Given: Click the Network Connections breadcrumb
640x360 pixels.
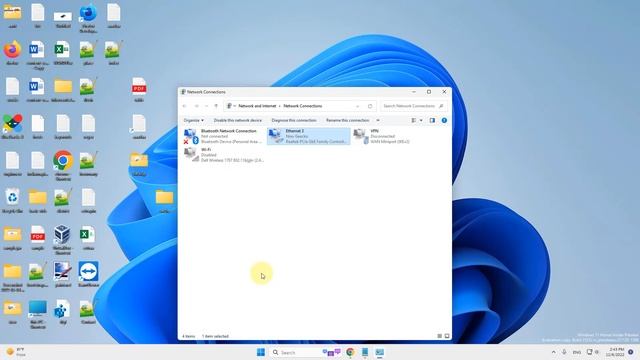Looking at the screenshot, I should (303, 106).
